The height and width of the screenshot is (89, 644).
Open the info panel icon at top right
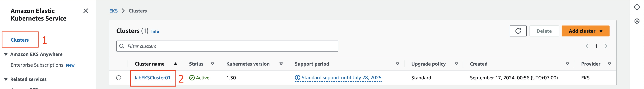pos(637,7)
